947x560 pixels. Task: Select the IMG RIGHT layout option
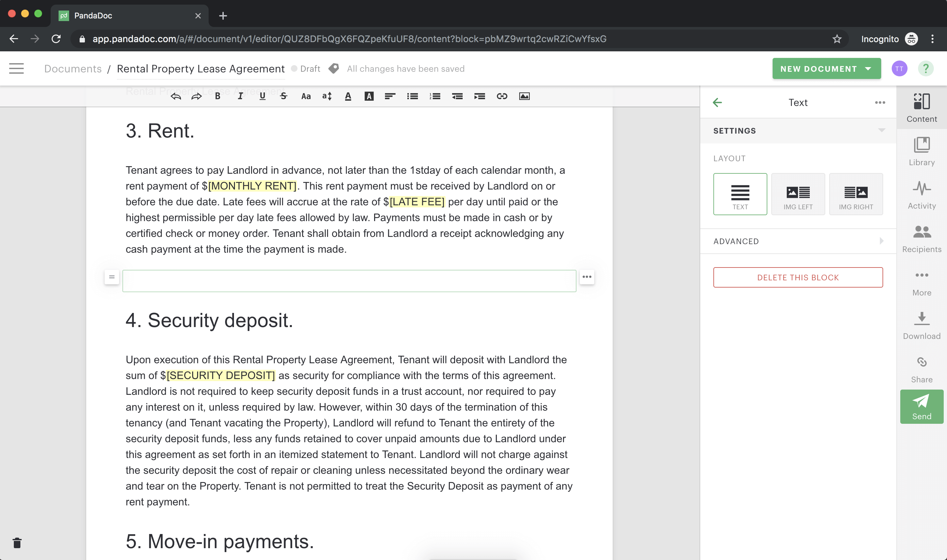(x=856, y=194)
